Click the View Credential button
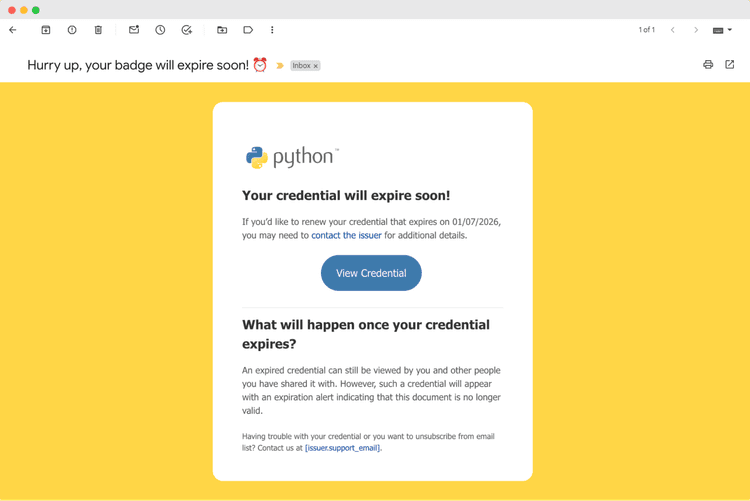The height and width of the screenshot is (501, 750). tap(371, 273)
